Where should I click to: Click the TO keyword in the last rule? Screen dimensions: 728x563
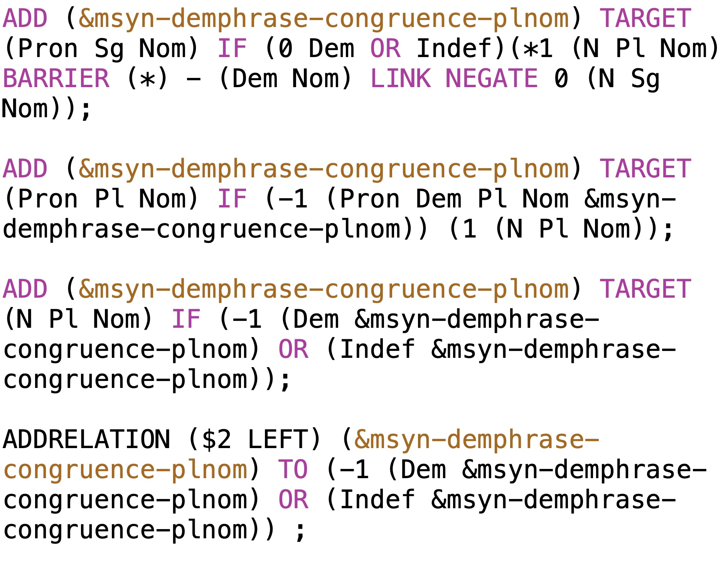[293, 469]
